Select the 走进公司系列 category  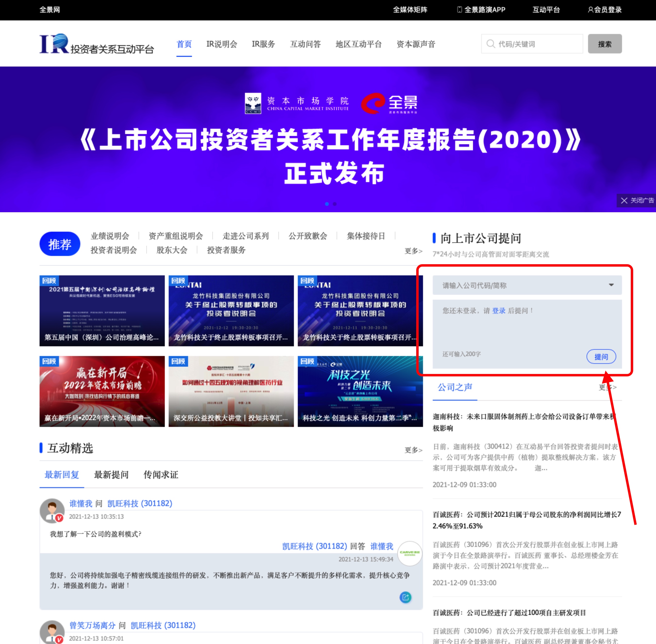coord(246,236)
